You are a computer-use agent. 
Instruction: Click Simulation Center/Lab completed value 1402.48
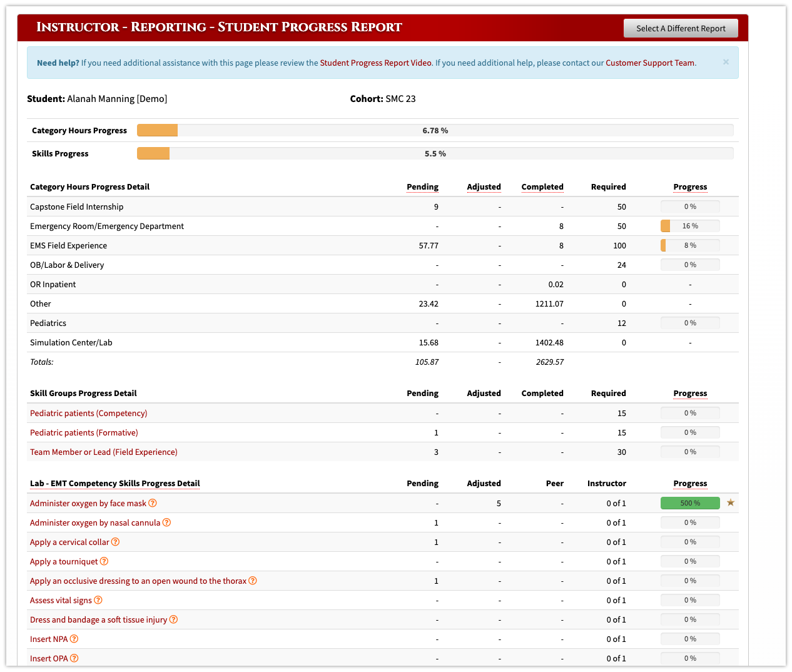click(x=549, y=342)
